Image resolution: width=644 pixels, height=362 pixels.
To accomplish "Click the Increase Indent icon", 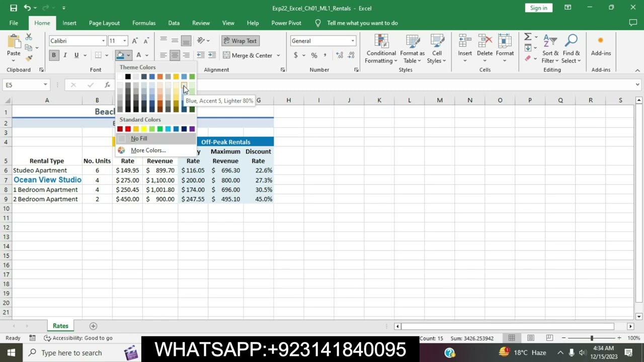I will (212, 55).
